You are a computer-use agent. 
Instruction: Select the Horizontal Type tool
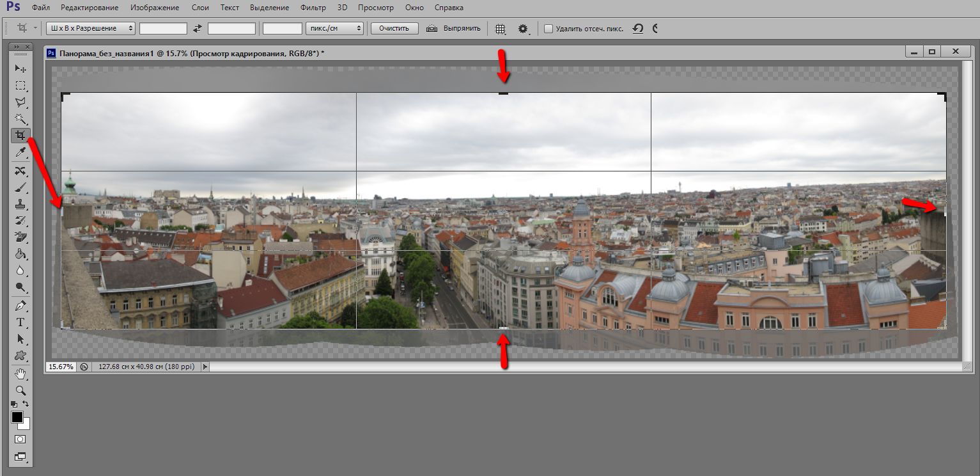click(x=20, y=322)
